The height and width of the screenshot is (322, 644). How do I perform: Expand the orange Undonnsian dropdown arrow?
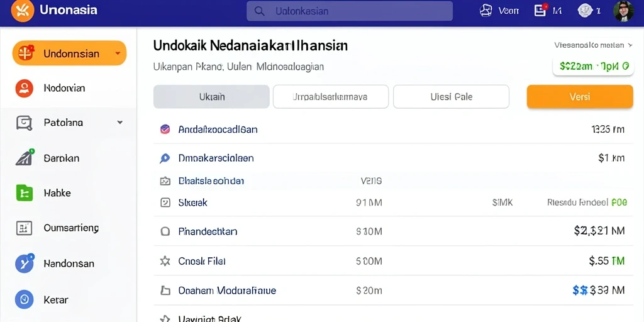[118, 53]
